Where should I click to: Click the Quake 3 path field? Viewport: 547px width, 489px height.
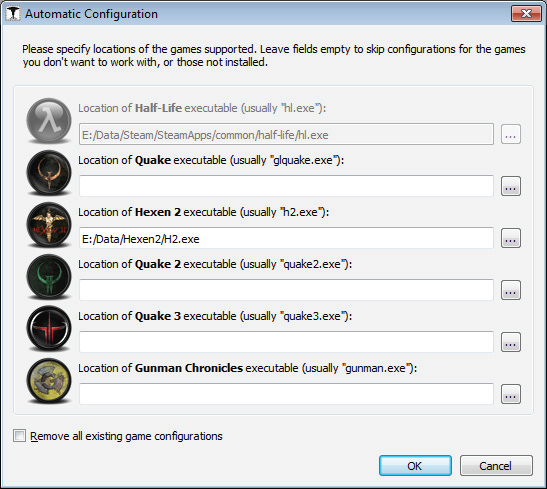[286, 342]
